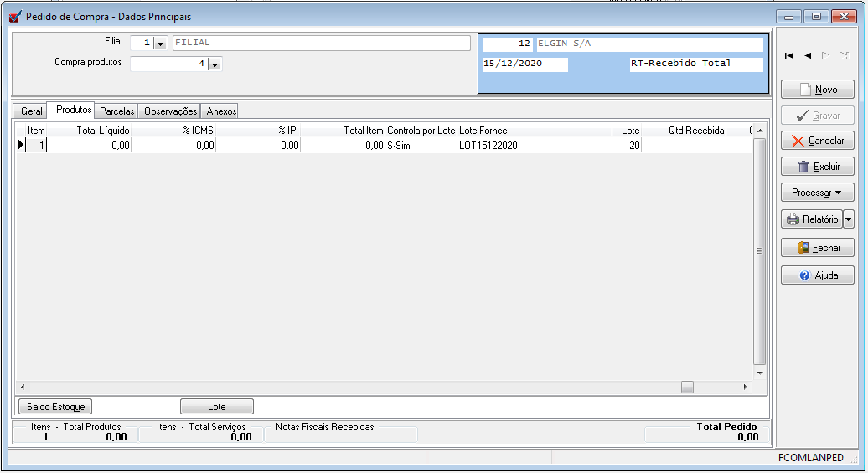Viewport: 868px width, 473px height.
Task: Expand the Relatório options arrow
Action: (848, 219)
